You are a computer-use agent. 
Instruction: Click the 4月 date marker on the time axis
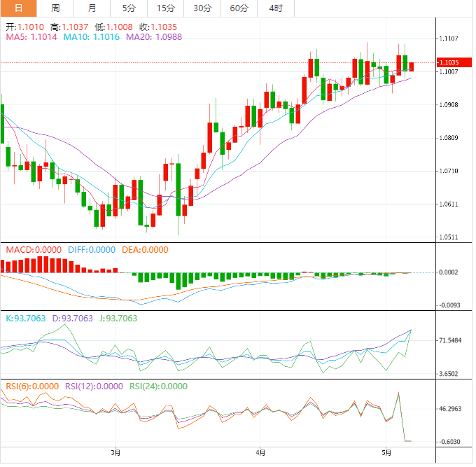click(260, 452)
